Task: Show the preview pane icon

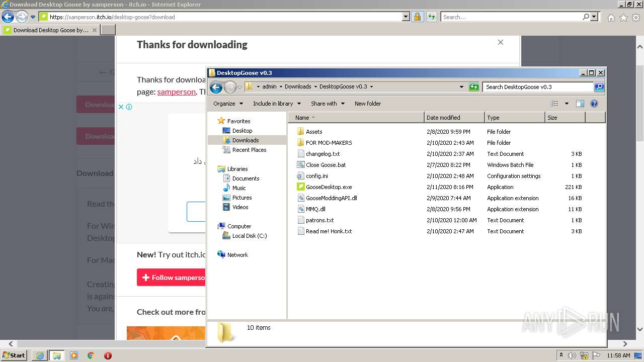Action: (580, 104)
